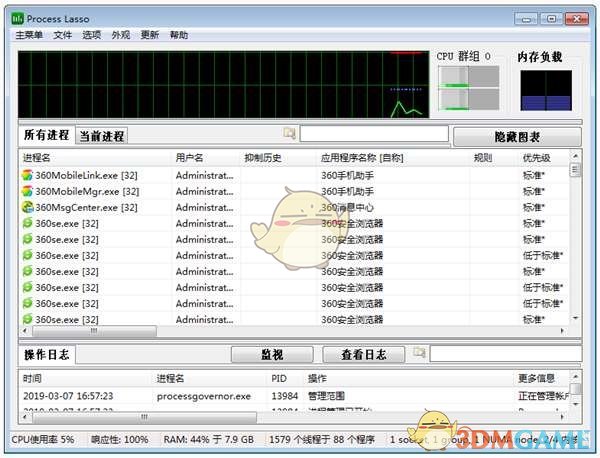Sort by the 进程名 column header

(x=96, y=158)
